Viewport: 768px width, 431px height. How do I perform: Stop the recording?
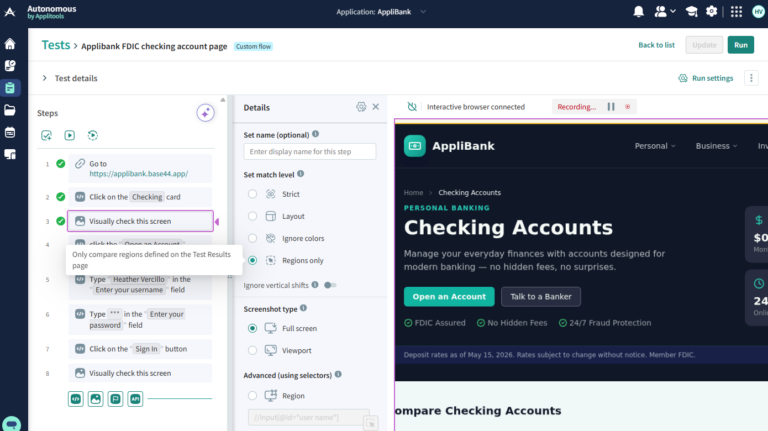627,107
